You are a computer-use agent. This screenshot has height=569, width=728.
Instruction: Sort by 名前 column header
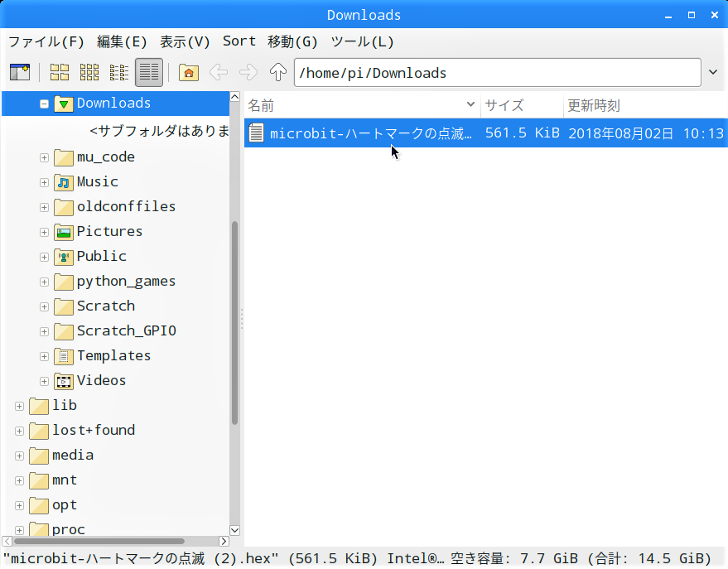(x=362, y=105)
